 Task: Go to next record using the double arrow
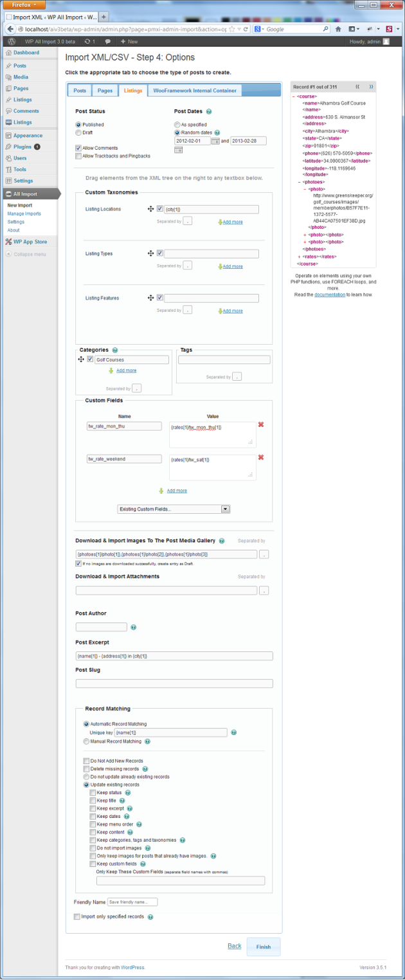tap(371, 86)
